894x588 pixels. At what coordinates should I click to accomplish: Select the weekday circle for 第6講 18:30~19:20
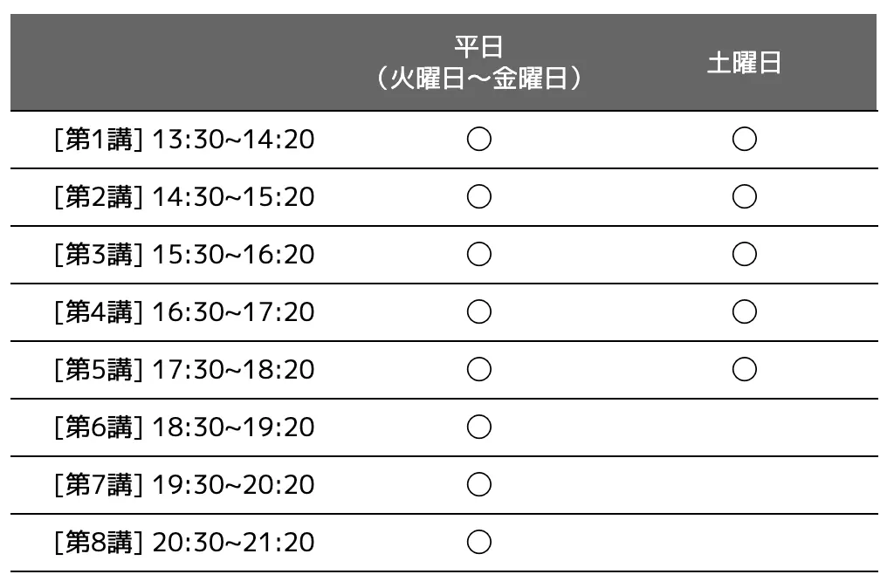click(x=479, y=427)
